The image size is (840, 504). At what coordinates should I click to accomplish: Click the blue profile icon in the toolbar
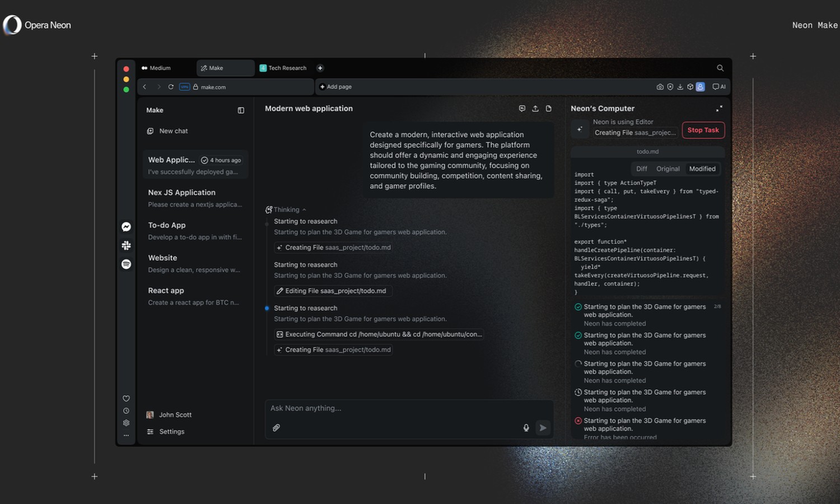pyautogui.click(x=700, y=87)
